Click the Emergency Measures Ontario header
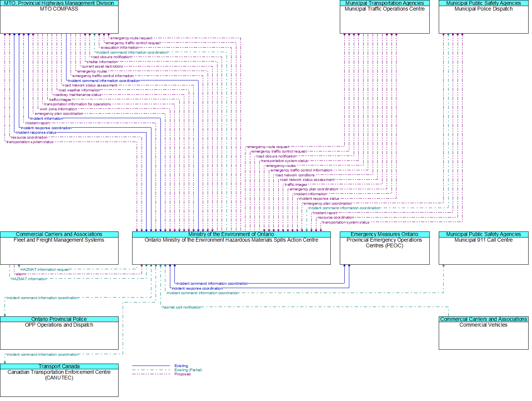This screenshot has width=532, height=401. pos(384,234)
